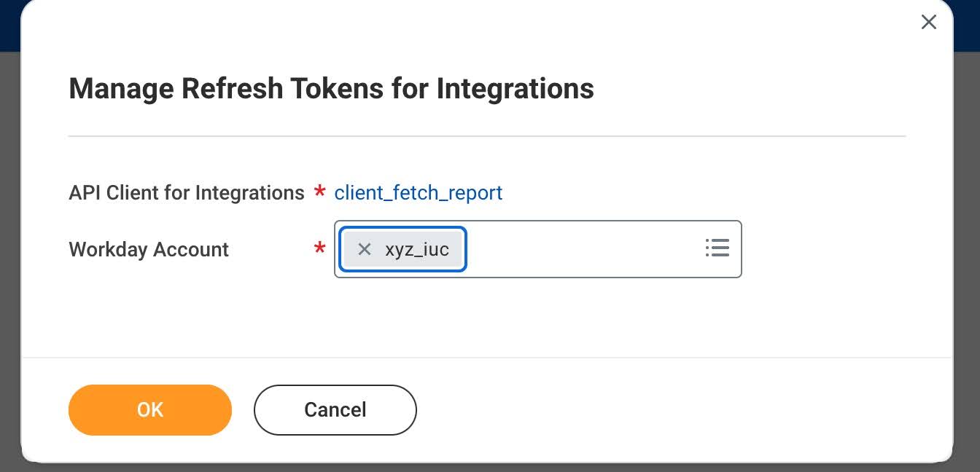Close the Manage Refresh Tokens dialog
This screenshot has width=980, height=472.
[928, 23]
